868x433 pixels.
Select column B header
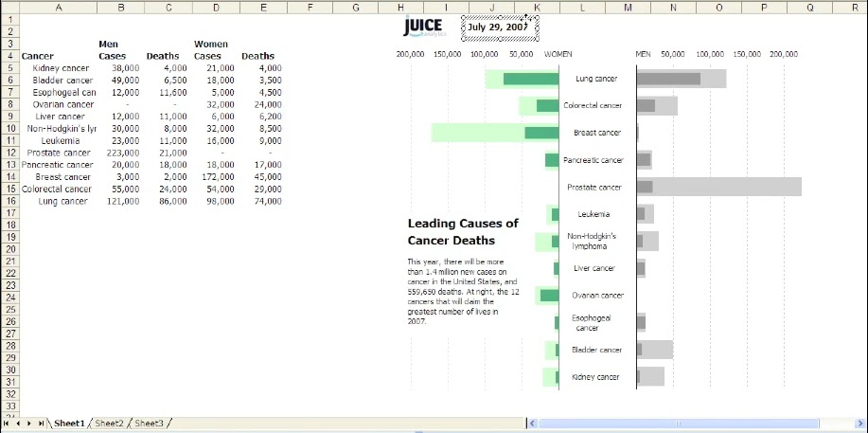tap(120, 8)
